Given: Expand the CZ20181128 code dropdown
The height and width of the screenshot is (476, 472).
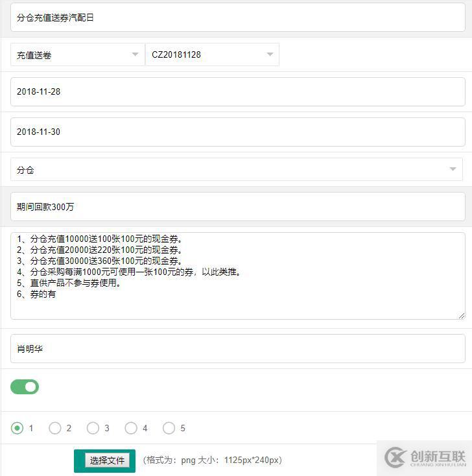Looking at the screenshot, I should click(x=212, y=54).
